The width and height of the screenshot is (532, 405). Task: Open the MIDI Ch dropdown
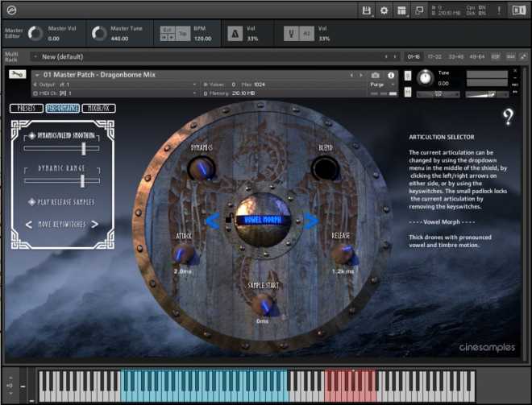[114, 93]
